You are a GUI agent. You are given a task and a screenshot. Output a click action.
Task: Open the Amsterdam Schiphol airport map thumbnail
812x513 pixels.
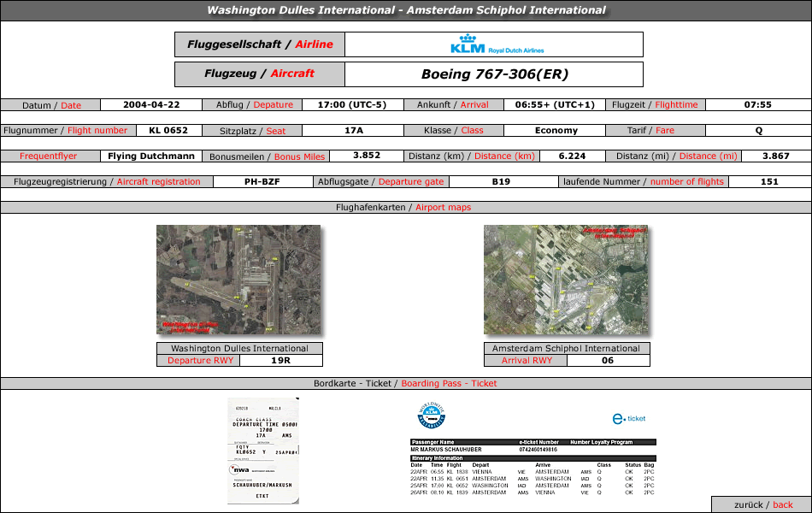pyautogui.click(x=566, y=280)
